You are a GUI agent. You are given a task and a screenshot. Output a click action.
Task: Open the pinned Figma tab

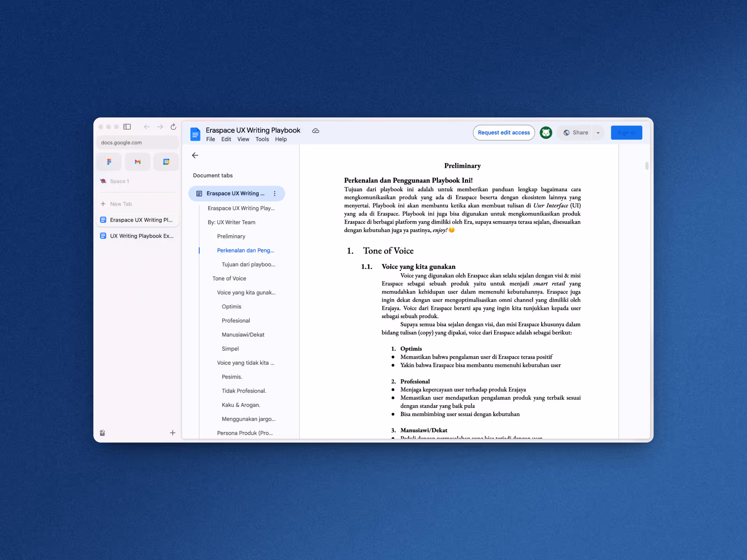click(109, 162)
